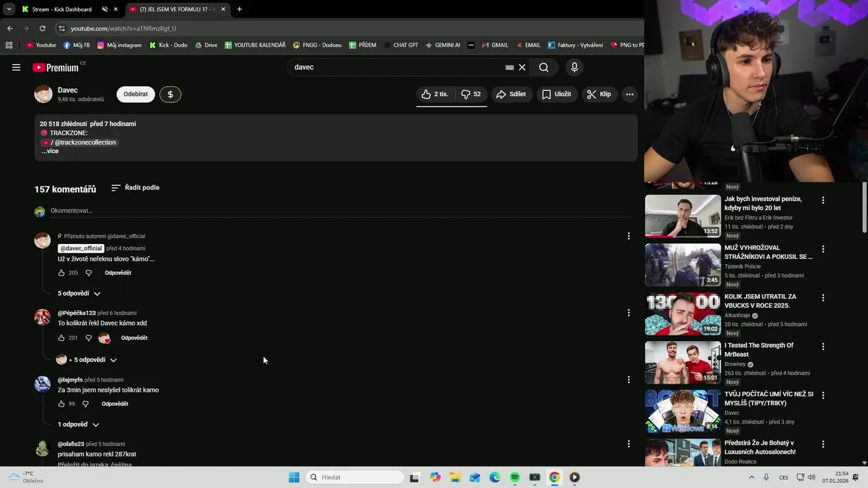Reply to @lajmyfn comment
The width and height of the screenshot is (868, 488).
[115, 404]
